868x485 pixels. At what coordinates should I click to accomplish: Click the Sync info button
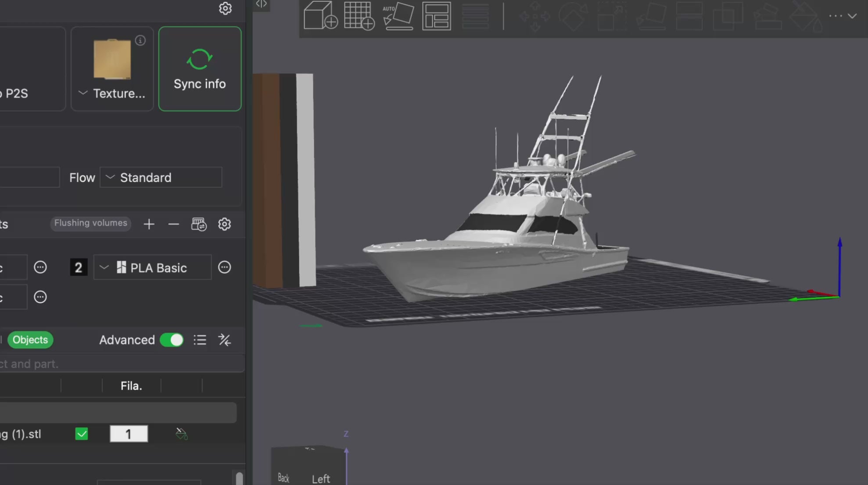[x=200, y=69]
